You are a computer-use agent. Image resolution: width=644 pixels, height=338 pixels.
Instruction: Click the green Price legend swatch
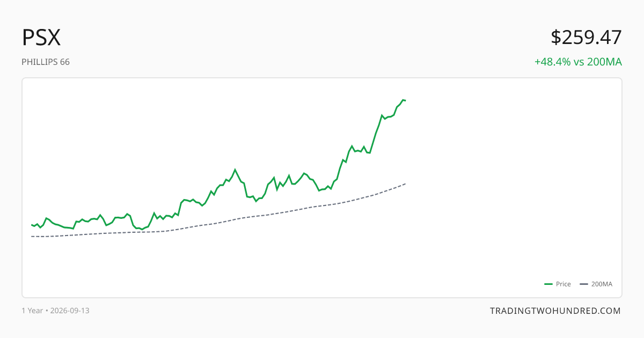coord(548,284)
